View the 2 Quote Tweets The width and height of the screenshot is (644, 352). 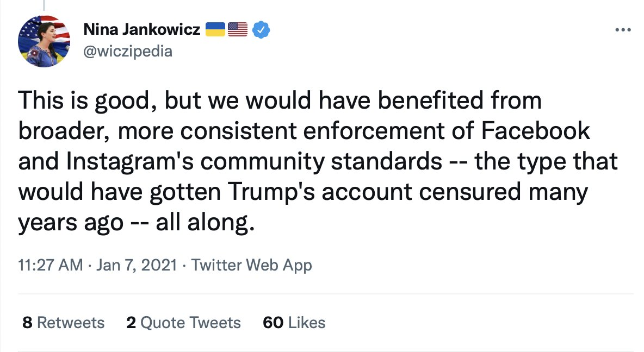coord(184,323)
